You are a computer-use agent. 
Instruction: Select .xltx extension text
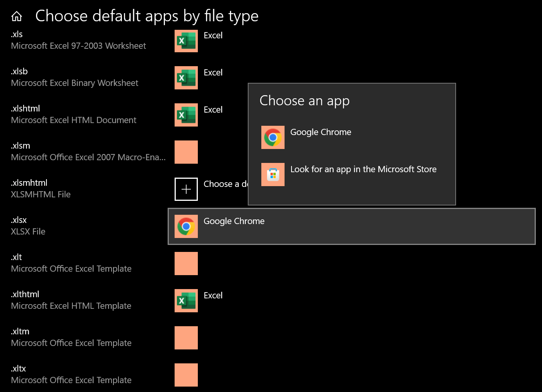pos(19,368)
